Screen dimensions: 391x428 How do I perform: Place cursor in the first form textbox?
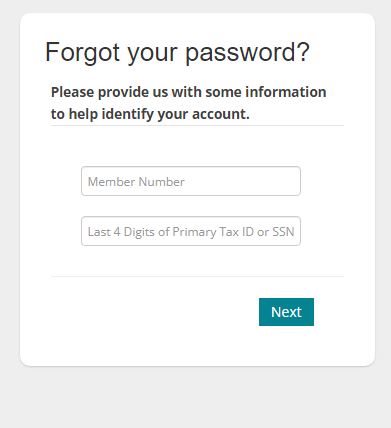pyautogui.click(x=191, y=181)
